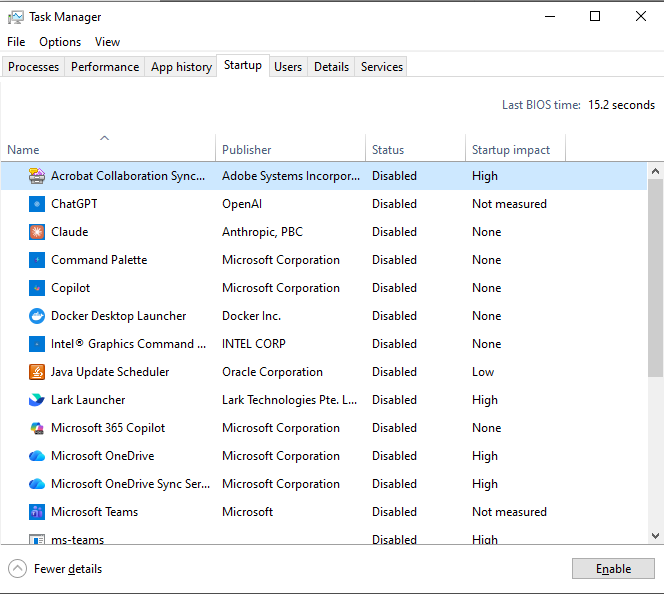Click the Lark Technologies publisher cell

(290, 400)
